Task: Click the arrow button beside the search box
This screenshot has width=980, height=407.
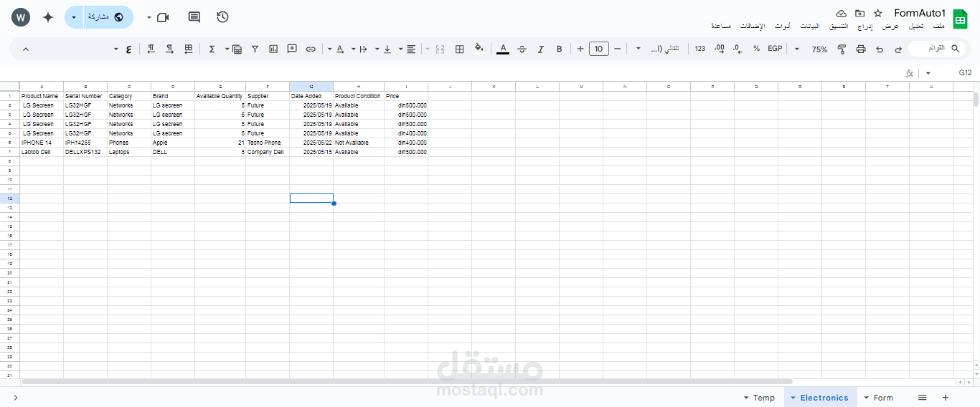Action: (x=898, y=49)
